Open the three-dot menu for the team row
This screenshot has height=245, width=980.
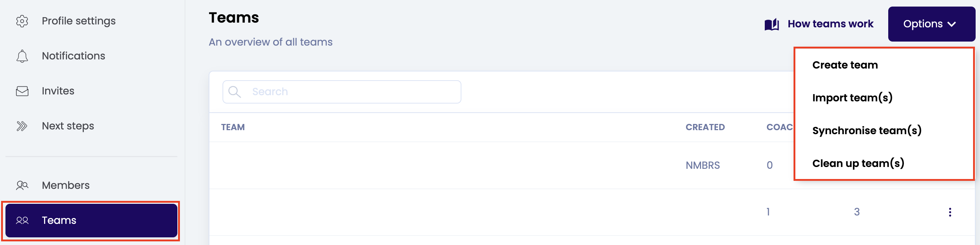(x=949, y=212)
